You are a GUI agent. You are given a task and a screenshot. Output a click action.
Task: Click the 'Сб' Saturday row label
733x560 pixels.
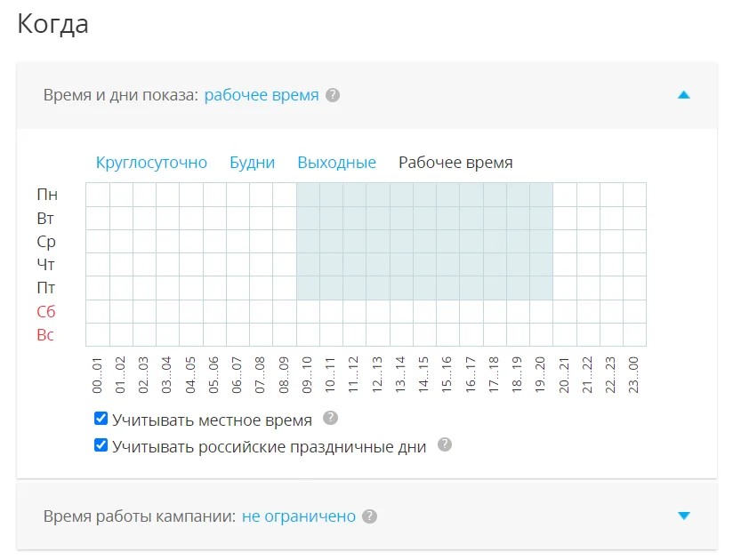tap(45, 312)
